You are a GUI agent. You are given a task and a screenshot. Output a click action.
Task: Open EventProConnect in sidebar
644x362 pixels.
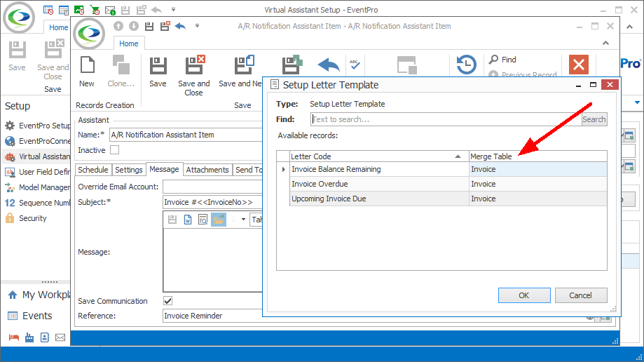click(37, 141)
